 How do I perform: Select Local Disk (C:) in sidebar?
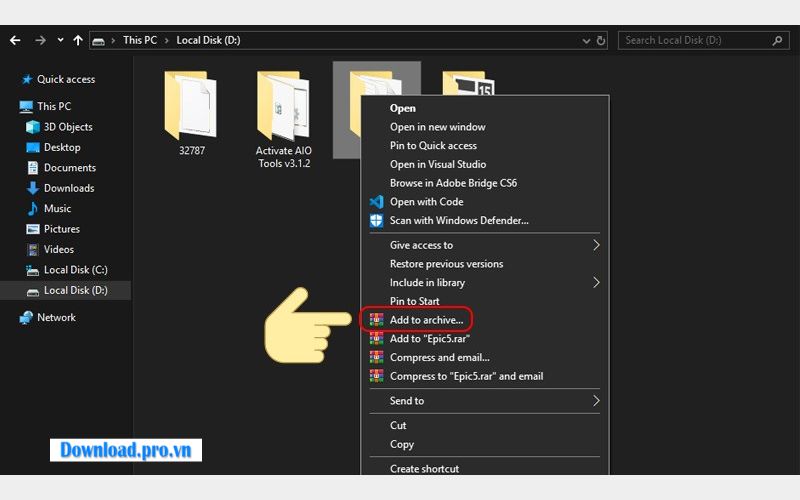(x=76, y=269)
